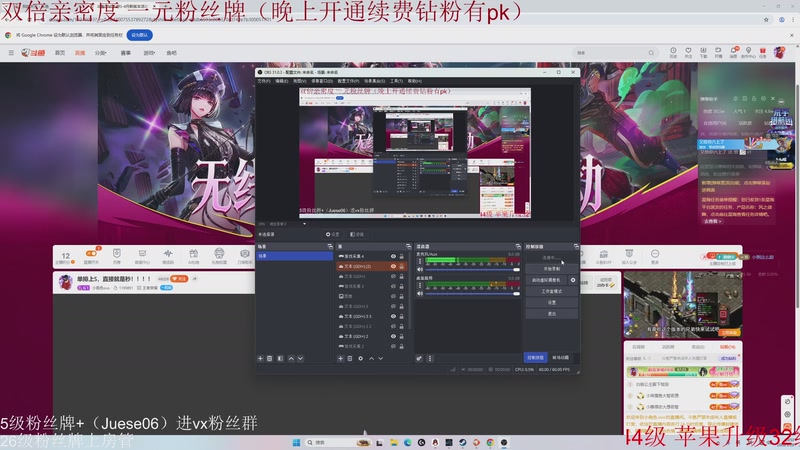Click Douyu user avatar in header
800x450 pixels.
tap(779, 52)
